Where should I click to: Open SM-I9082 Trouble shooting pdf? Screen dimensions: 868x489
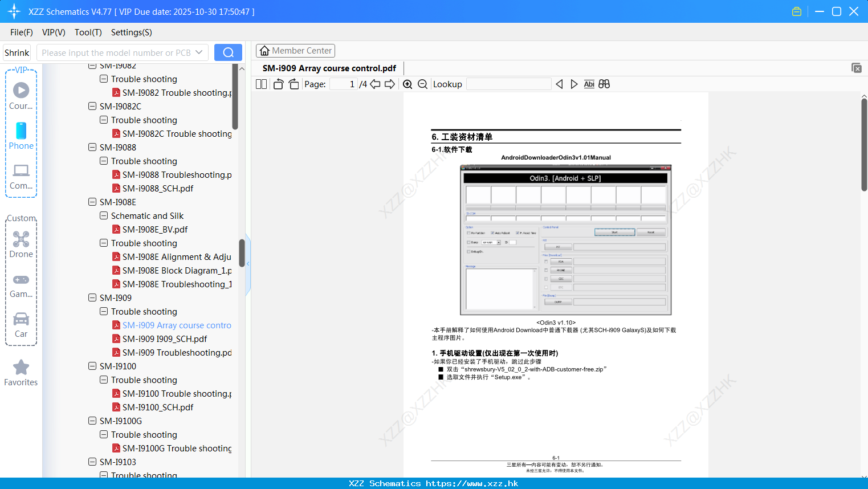coord(172,93)
